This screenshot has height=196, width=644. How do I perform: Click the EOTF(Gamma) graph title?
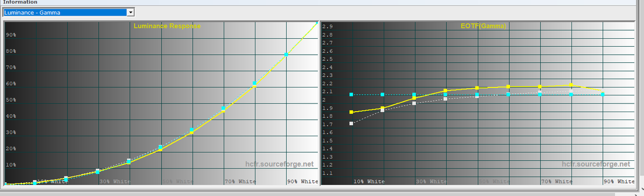[x=483, y=26]
